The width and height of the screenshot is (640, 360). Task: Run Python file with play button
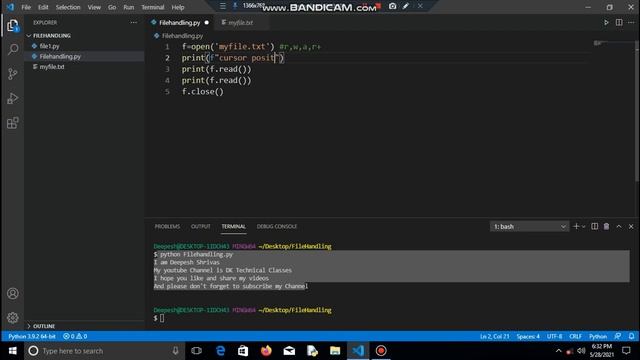(606, 22)
